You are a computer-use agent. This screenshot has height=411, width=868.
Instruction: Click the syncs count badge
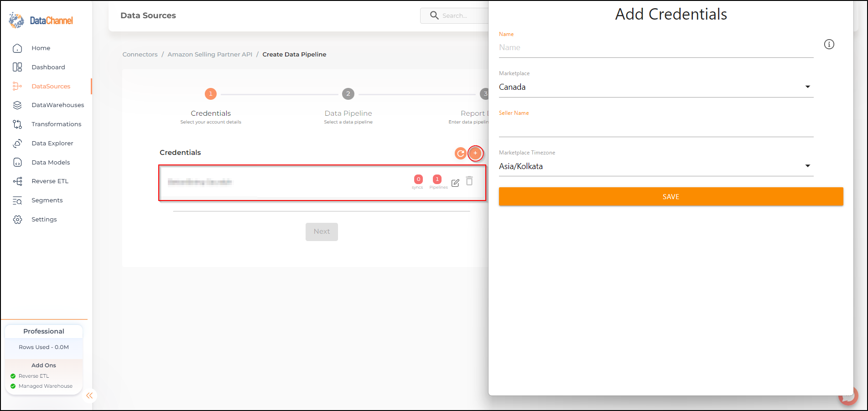tap(418, 180)
